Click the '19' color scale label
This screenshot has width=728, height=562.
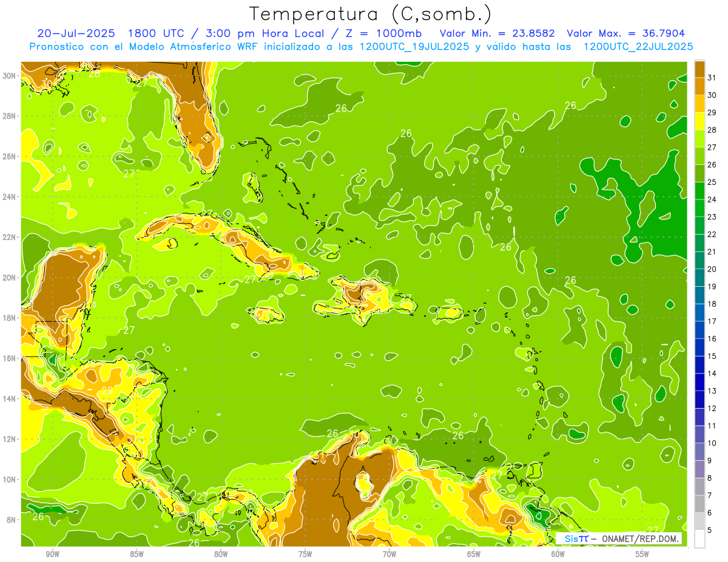712,286
